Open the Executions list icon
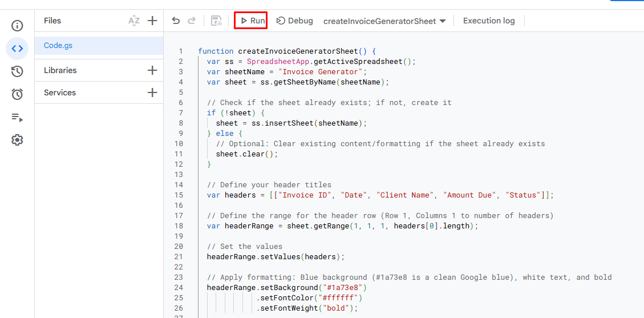This screenshot has width=644, height=318. tap(17, 118)
